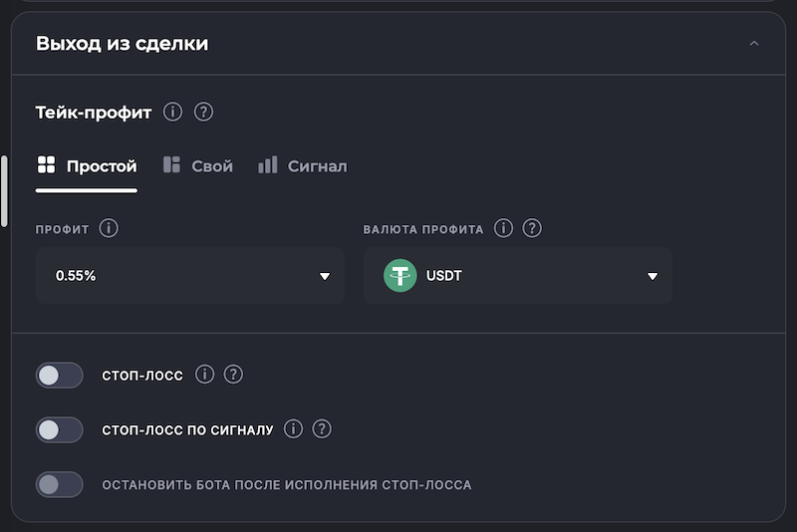Select the Простой take-profit tab

pos(87,165)
